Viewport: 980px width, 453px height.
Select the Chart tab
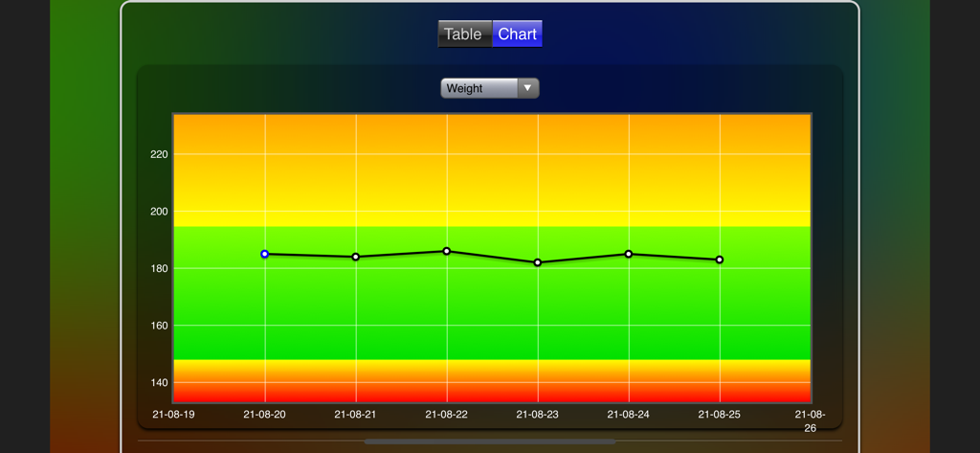click(x=518, y=34)
